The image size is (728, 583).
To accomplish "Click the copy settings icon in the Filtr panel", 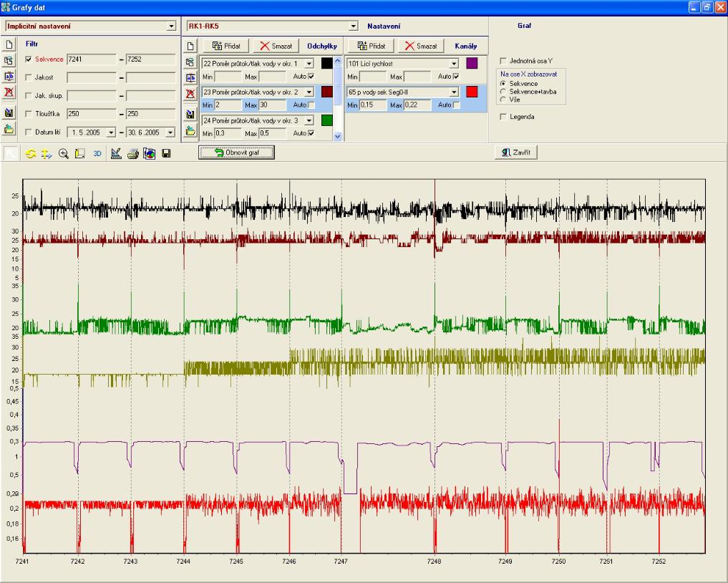I will click(x=9, y=61).
